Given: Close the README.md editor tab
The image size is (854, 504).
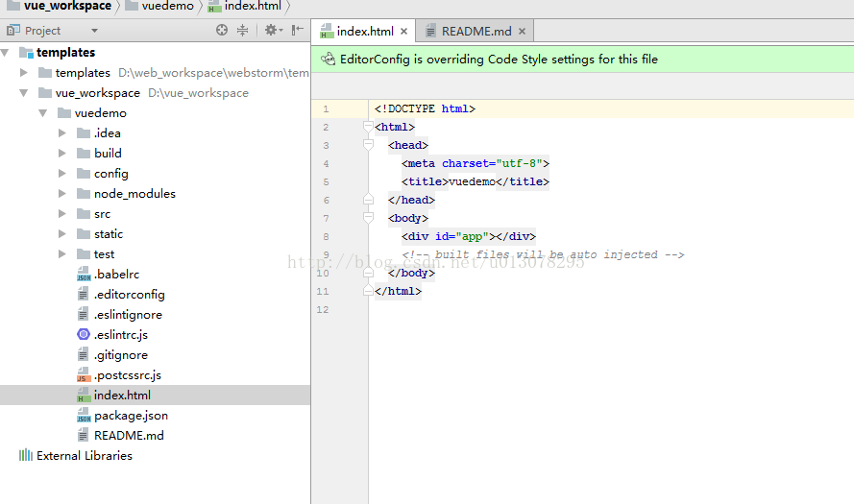Looking at the screenshot, I should [x=522, y=32].
